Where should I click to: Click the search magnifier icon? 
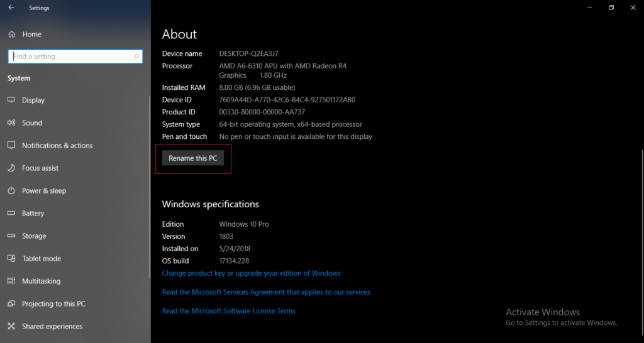pyautogui.click(x=136, y=57)
